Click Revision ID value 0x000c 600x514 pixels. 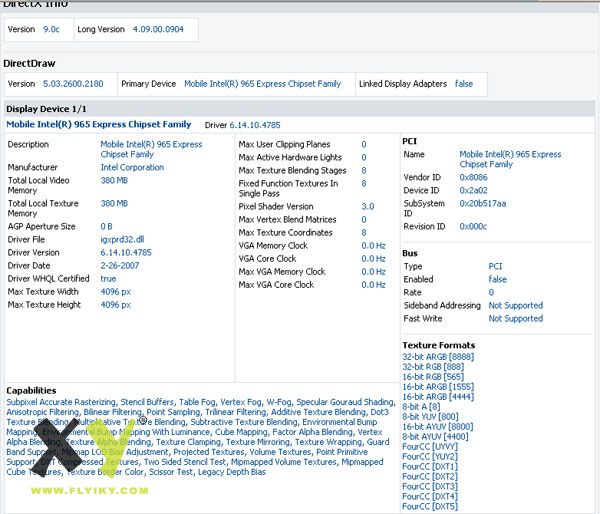[x=473, y=227]
